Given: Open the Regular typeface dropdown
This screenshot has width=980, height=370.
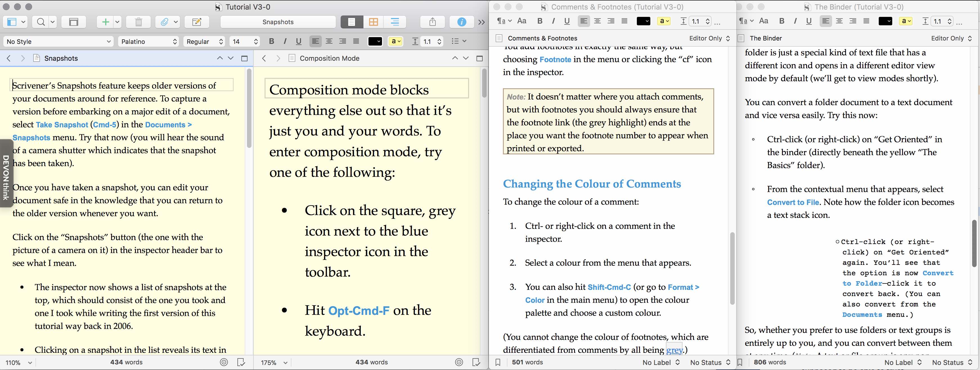Looking at the screenshot, I should (x=204, y=41).
